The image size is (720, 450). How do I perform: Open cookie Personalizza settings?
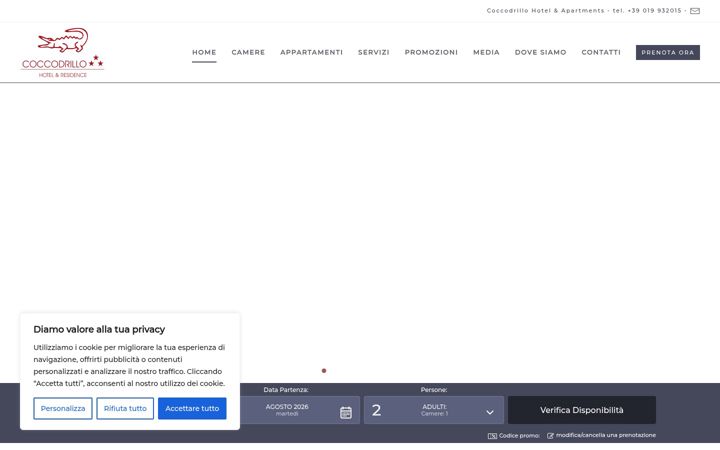coord(63,408)
